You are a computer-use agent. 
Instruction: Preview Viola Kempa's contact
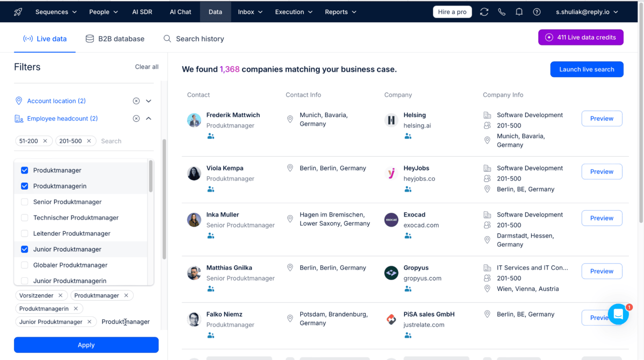602,172
